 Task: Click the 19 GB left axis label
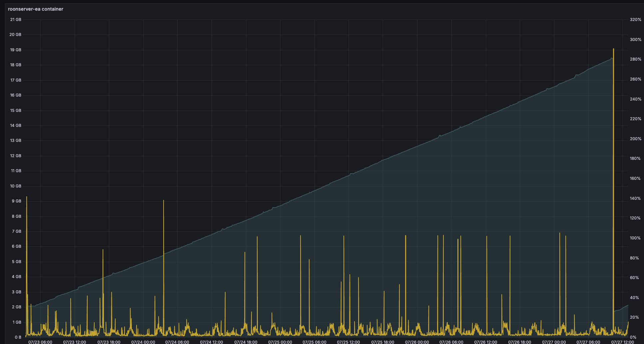16,50
